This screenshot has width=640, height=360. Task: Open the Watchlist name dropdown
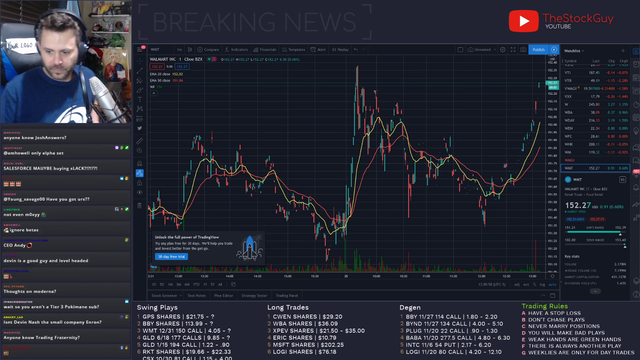click(x=574, y=51)
